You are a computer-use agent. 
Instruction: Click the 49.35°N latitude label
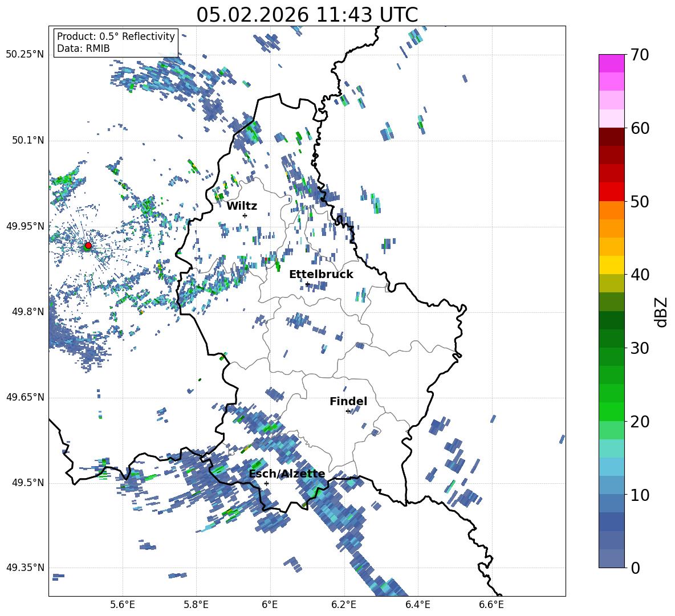tap(25, 568)
